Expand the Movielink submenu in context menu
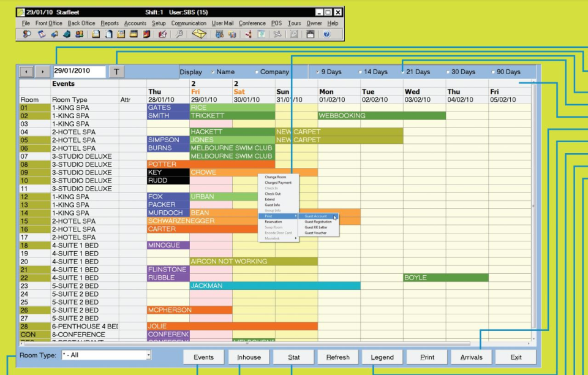Viewport: 588px width, 375px height. point(279,238)
